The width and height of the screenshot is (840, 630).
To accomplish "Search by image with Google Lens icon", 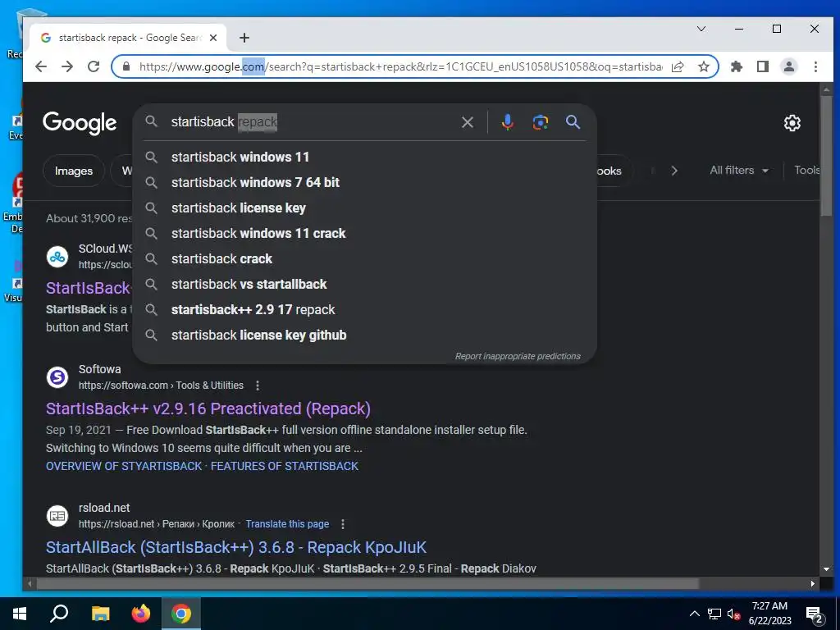I will pos(540,123).
